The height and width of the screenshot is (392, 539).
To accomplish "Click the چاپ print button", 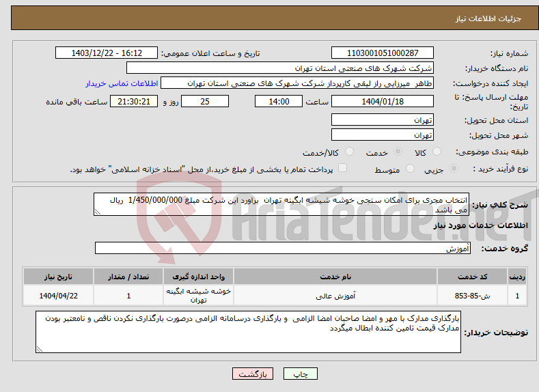I will pos(301,374).
